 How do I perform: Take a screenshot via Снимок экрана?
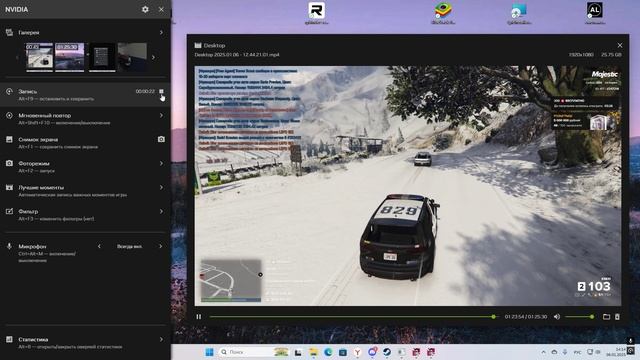[85, 143]
